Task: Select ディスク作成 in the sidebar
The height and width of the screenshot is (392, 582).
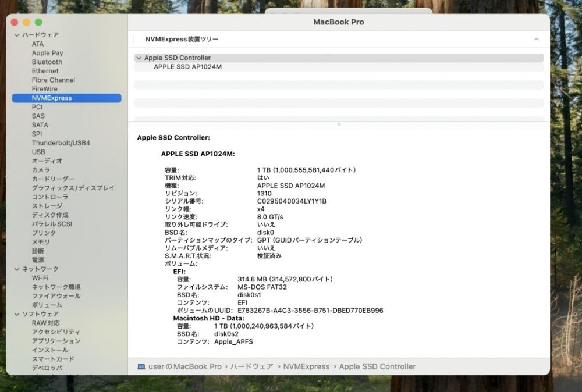Action: tap(49, 215)
